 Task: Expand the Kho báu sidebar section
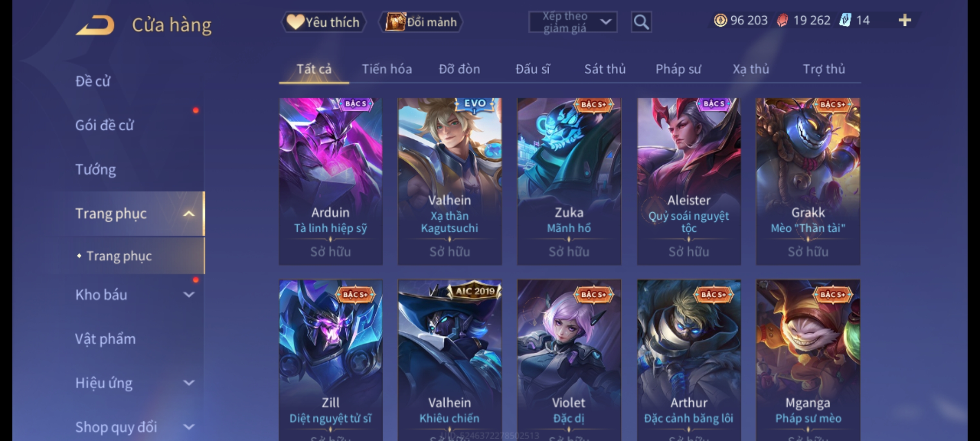(x=189, y=294)
